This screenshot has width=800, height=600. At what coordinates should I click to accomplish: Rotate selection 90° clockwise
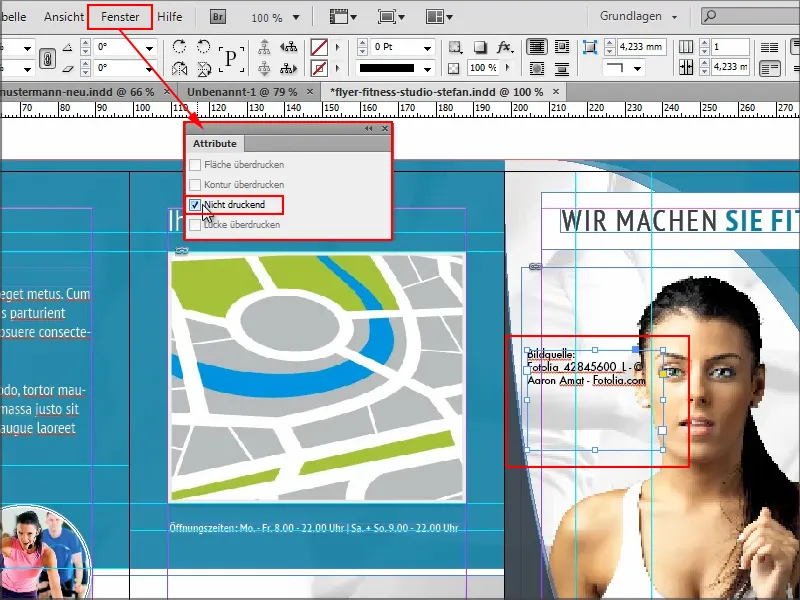click(179, 47)
